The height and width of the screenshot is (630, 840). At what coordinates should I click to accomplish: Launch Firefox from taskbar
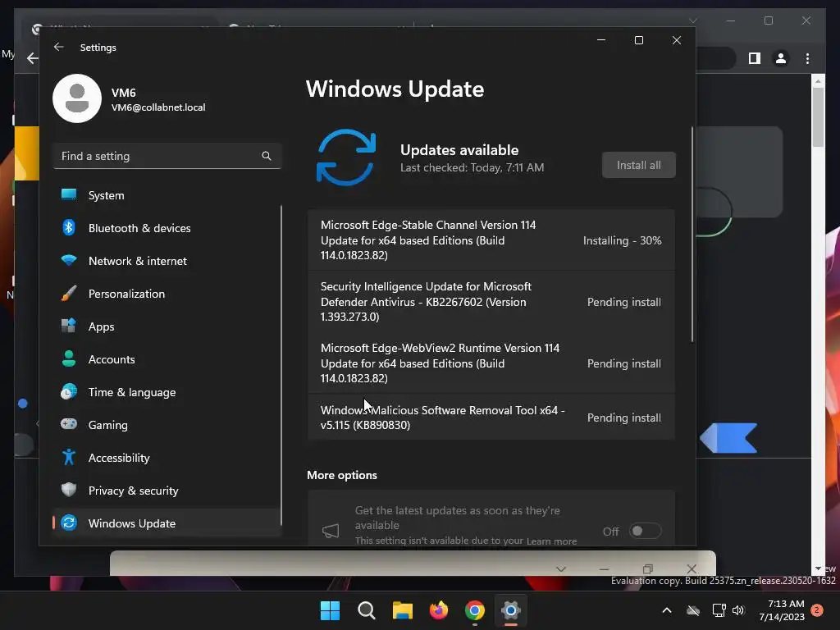pos(439,610)
